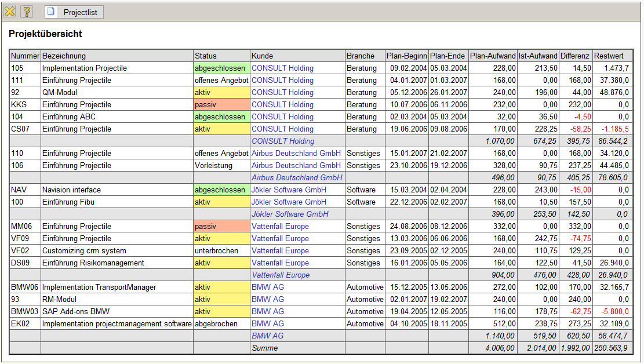Click the Plan-Beginn column header
This screenshot has width=644, height=364.
pos(406,56)
